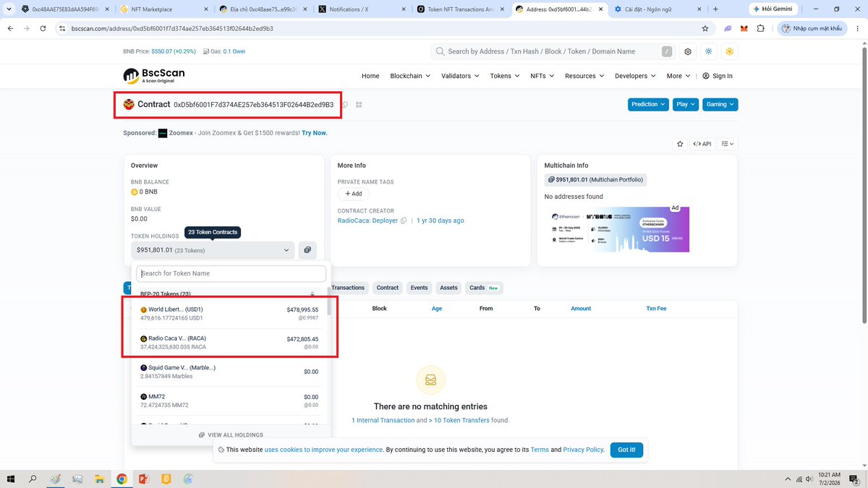Click the yellow BNB chain cube icon
The image size is (868, 488).
(x=730, y=51)
